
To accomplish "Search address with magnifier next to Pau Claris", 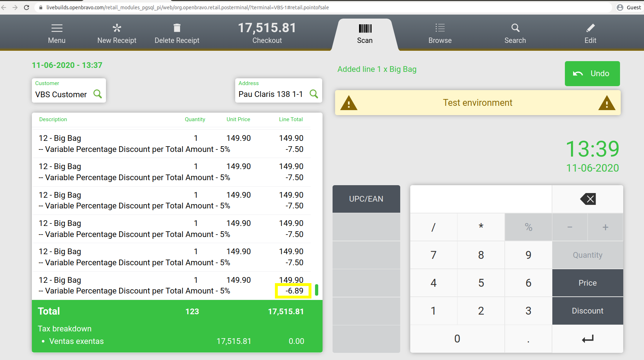I will point(314,94).
